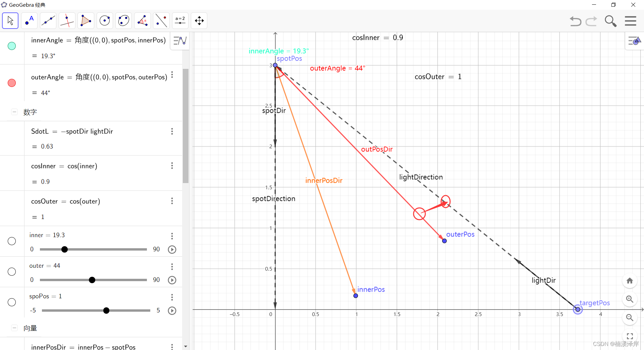644x350 pixels.
Task: Toggle visibility of innerAngle object
Action: click(x=12, y=46)
